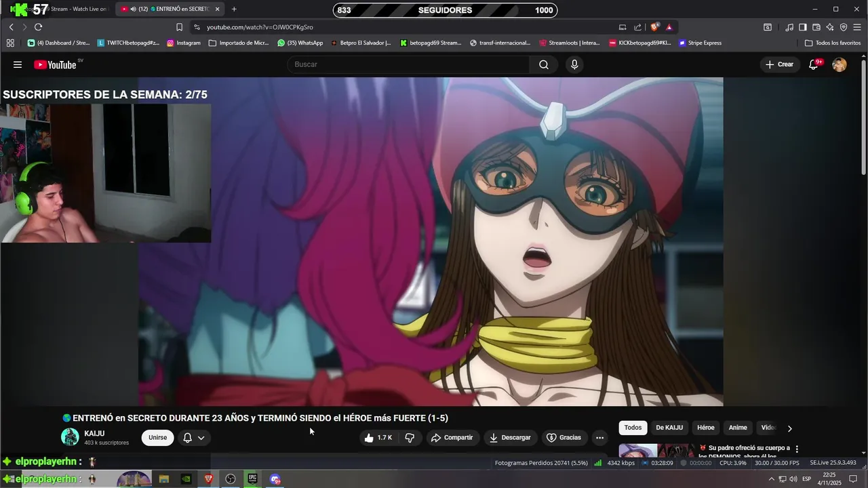The width and height of the screenshot is (868, 488).
Task: Click the Compartir share button
Action: pyautogui.click(x=452, y=438)
